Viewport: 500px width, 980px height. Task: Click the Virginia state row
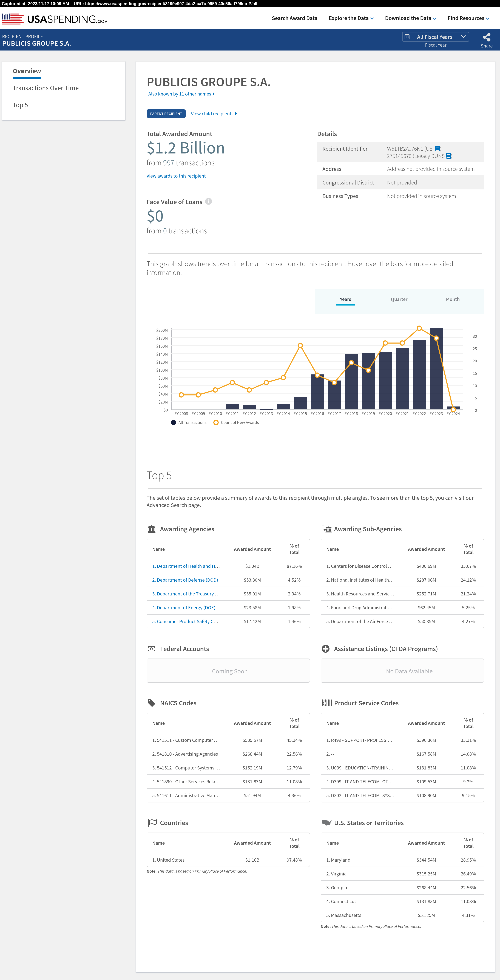402,874
